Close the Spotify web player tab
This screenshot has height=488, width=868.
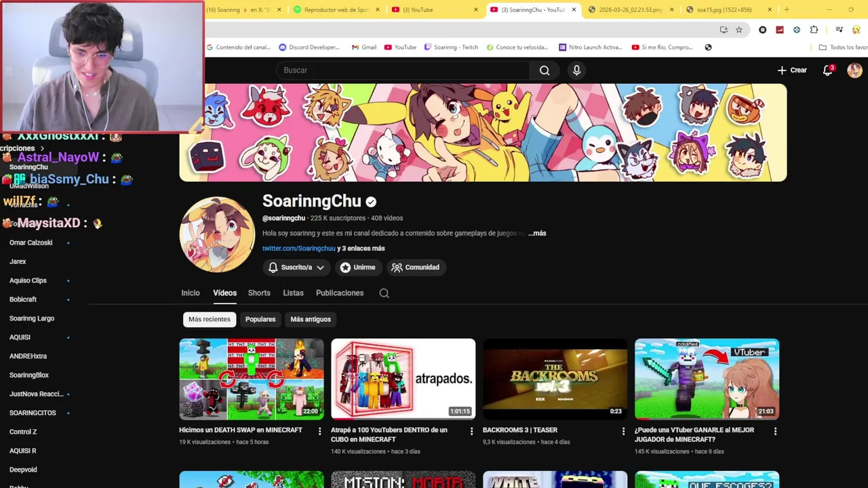377,10
